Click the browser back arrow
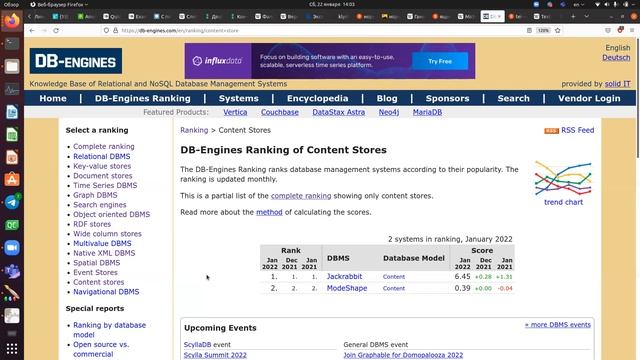 [32, 31]
